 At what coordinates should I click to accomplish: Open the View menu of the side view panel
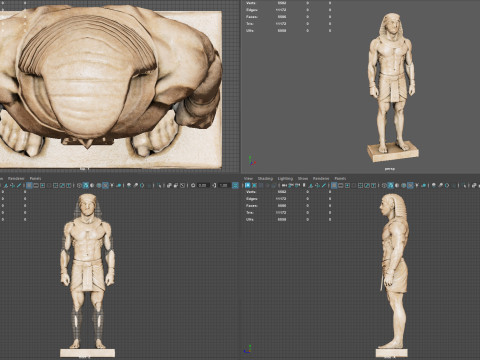pyautogui.click(x=248, y=179)
